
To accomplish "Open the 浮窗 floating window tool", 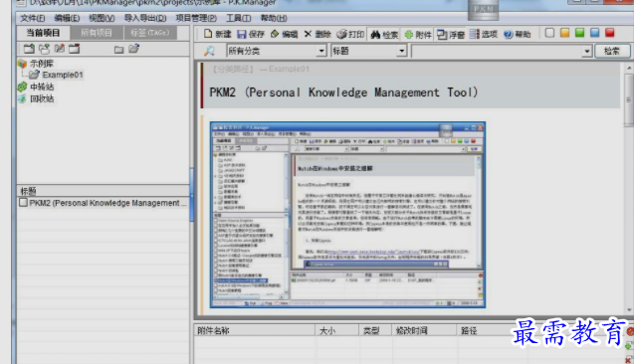I will [451, 35].
